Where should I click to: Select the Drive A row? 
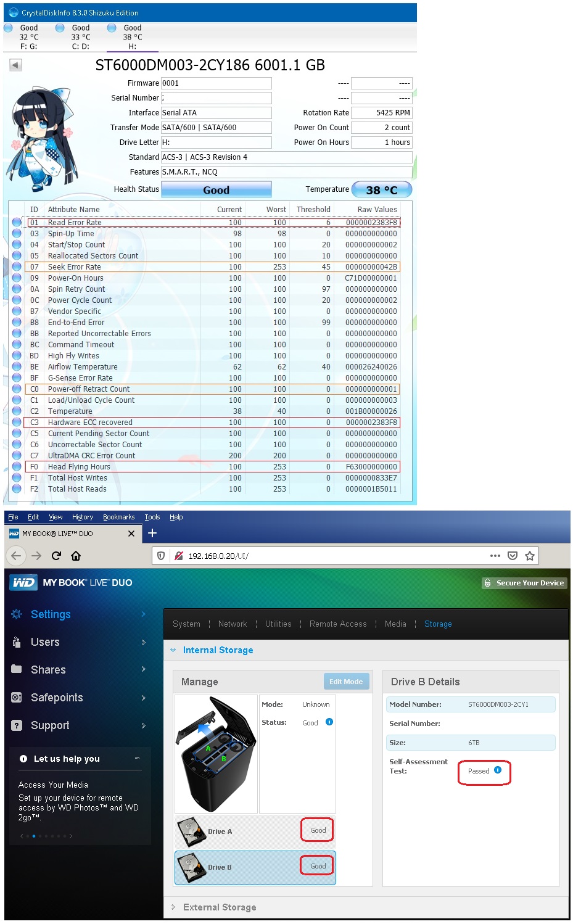tap(255, 831)
